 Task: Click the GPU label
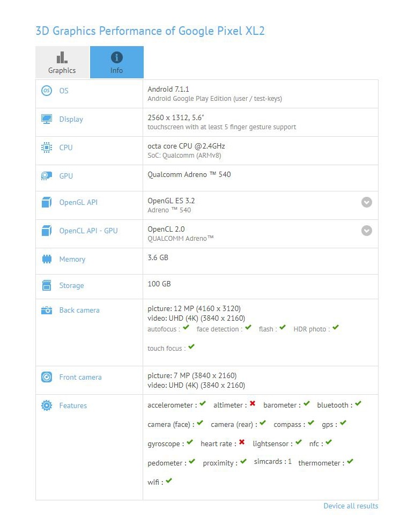tap(66, 176)
